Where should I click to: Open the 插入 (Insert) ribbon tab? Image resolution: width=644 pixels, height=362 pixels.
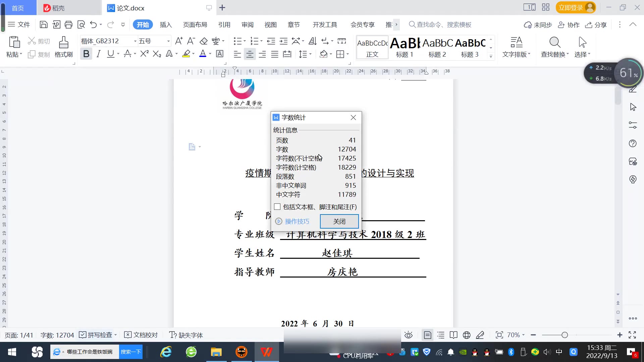(x=166, y=25)
